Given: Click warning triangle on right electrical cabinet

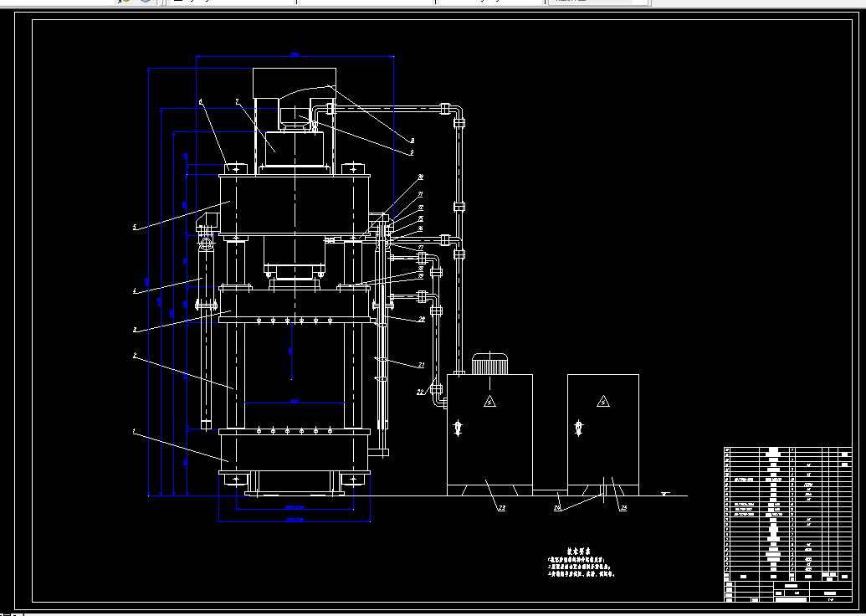Looking at the screenshot, I should point(603,401).
